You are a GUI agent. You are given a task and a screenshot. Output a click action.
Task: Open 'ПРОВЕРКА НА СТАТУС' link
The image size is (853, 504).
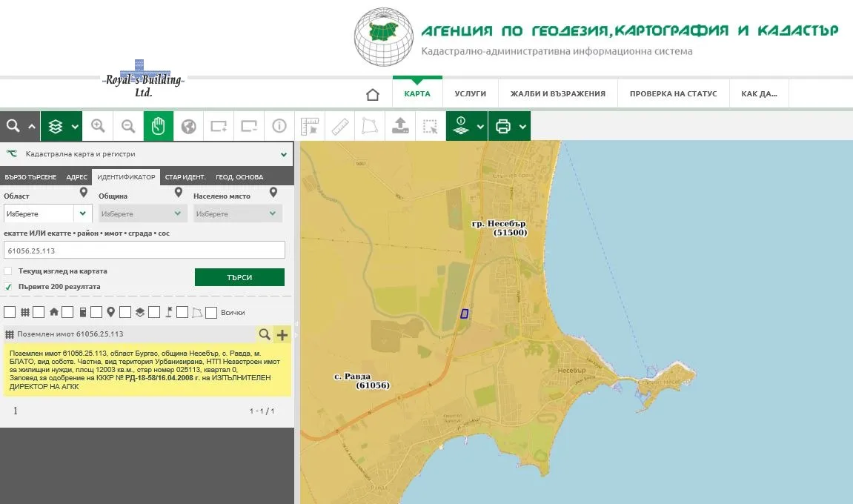point(673,94)
